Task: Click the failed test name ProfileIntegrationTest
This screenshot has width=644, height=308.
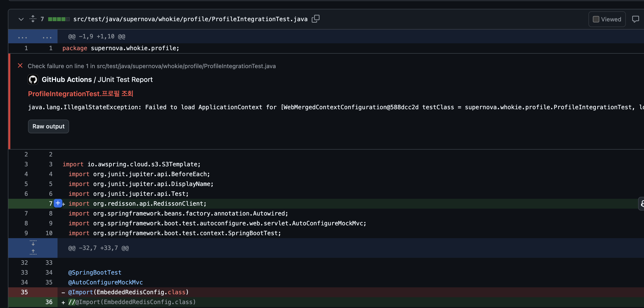Action: tap(81, 94)
